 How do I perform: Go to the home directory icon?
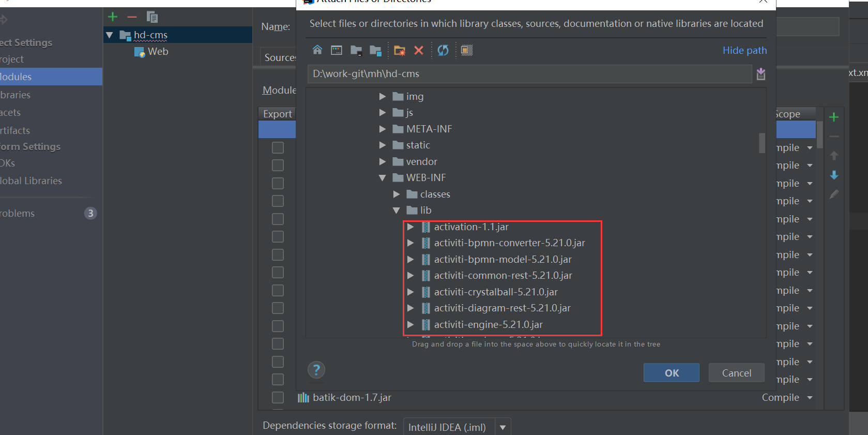317,50
